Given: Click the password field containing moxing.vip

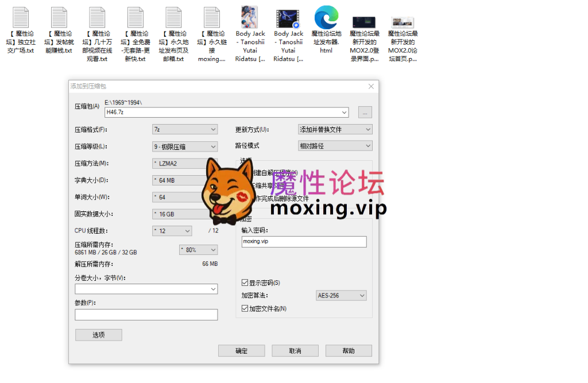Looking at the screenshot, I should tap(304, 242).
